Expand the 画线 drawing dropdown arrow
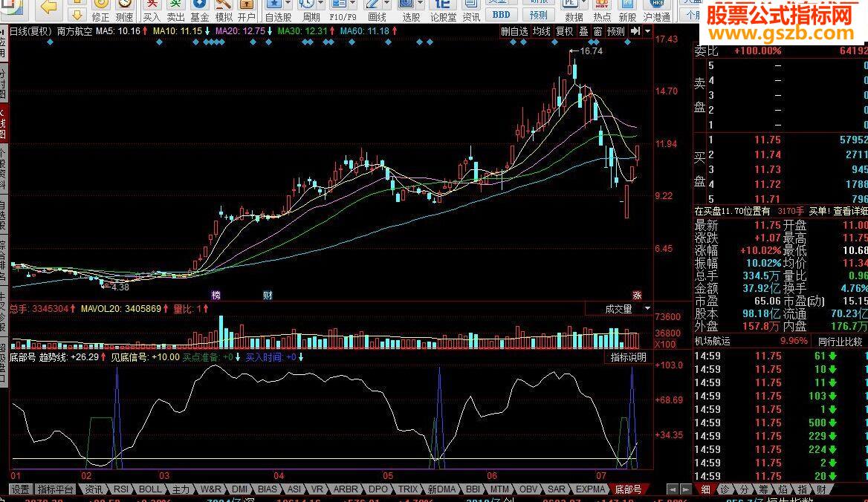The height and width of the screenshot is (502, 868). pos(386,4)
